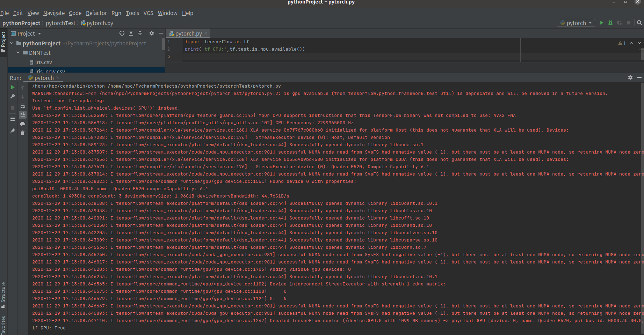
Task: Toggle the Favorites side tool window
Action: pyautogui.click(x=3, y=325)
